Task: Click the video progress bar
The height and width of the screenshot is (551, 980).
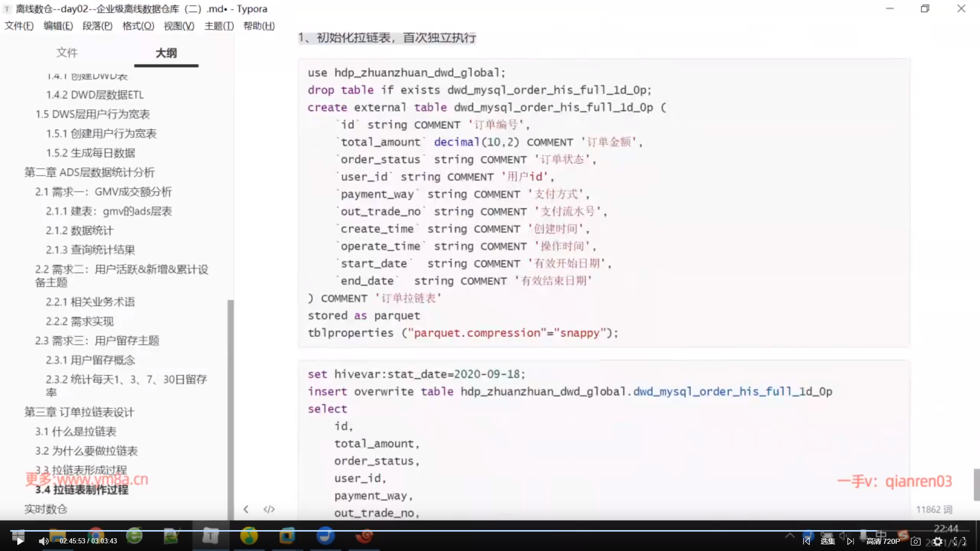Action: pyautogui.click(x=490, y=531)
